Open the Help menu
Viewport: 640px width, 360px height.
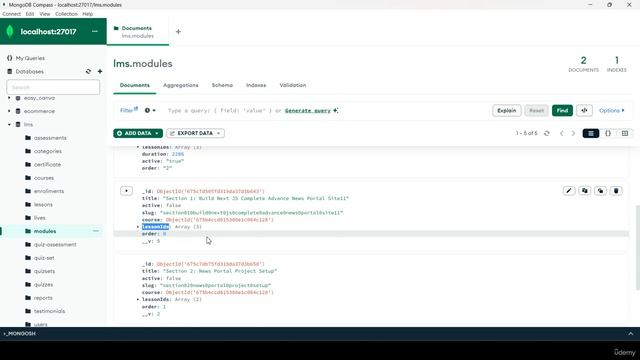tap(88, 14)
